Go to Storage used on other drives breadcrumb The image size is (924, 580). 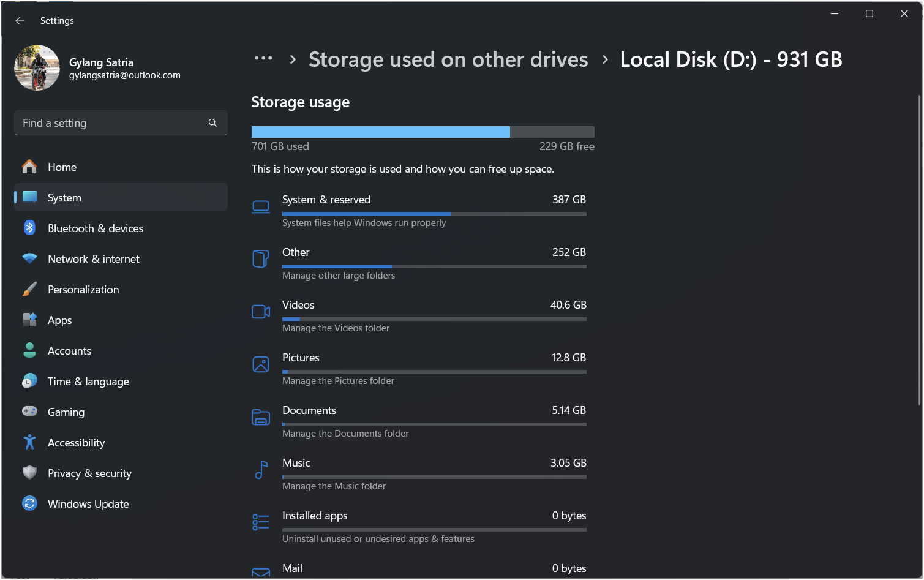(448, 59)
